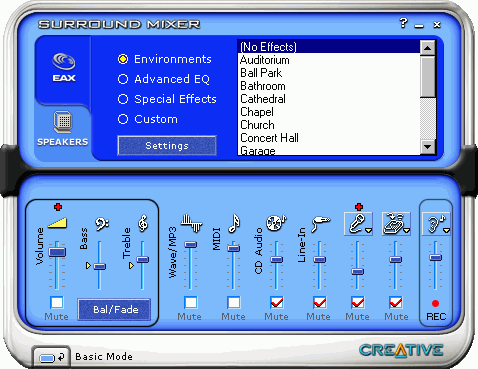Screen dimensions: 478x369
Task: Check Mute under the Wave/MP3 slider
Action: coord(191,302)
